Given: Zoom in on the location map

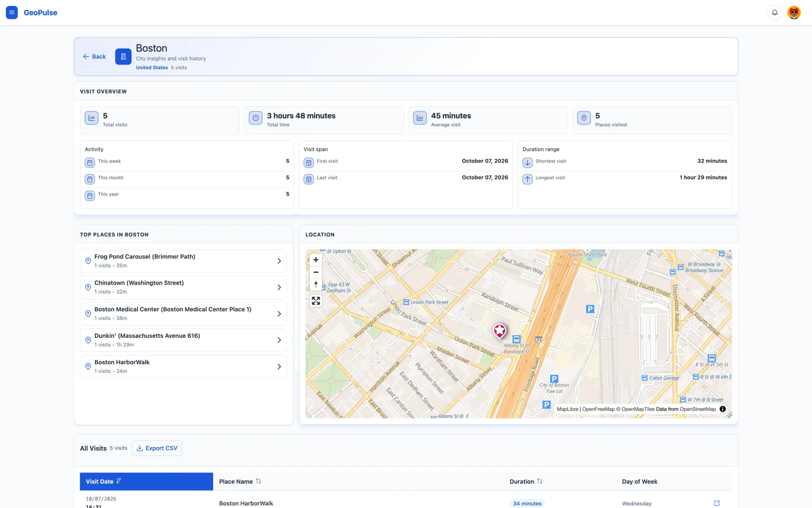Looking at the screenshot, I should [x=316, y=260].
